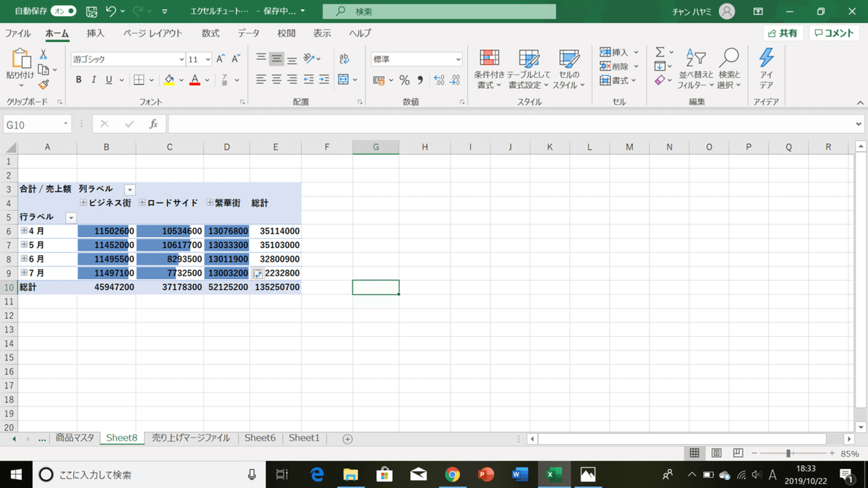Image resolution: width=868 pixels, height=488 pixels.
Task: Click the fill color bucket
Action: [169, 80]
